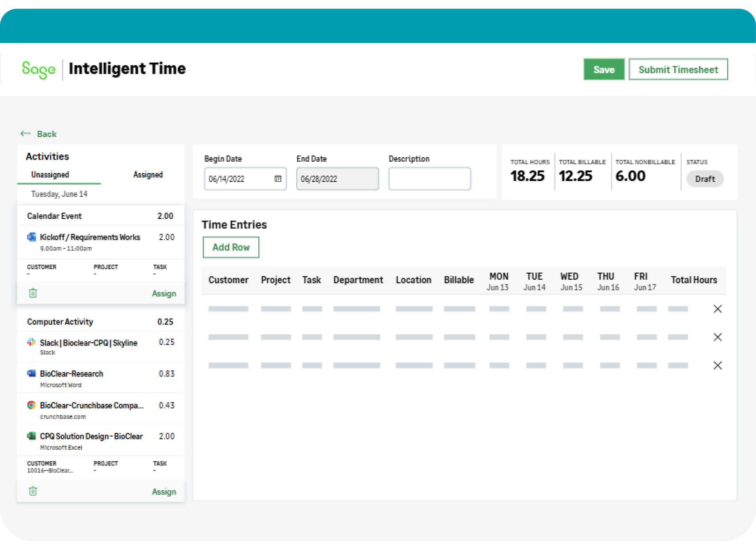
Task: Assign the Kickoff calendar event
Action: pos(164,293)
